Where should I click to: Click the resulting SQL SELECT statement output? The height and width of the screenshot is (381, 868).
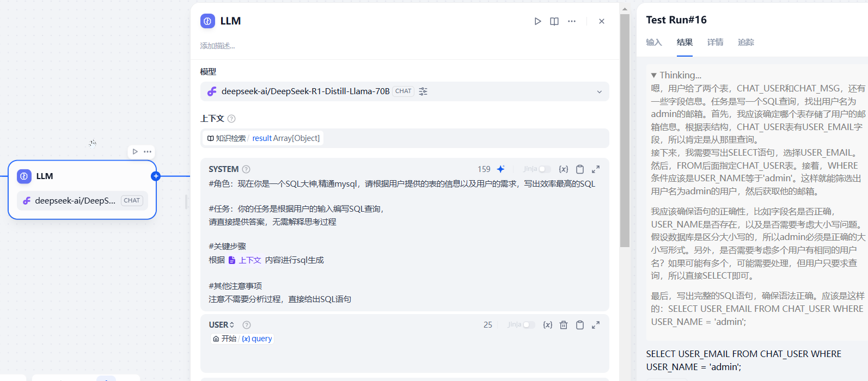pos(744,360)
